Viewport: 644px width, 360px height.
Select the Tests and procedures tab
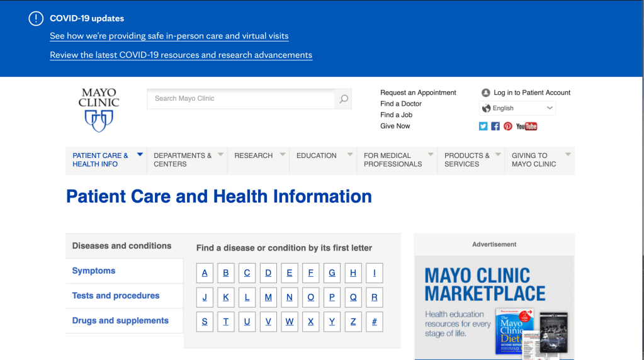(x=116, y=296)
